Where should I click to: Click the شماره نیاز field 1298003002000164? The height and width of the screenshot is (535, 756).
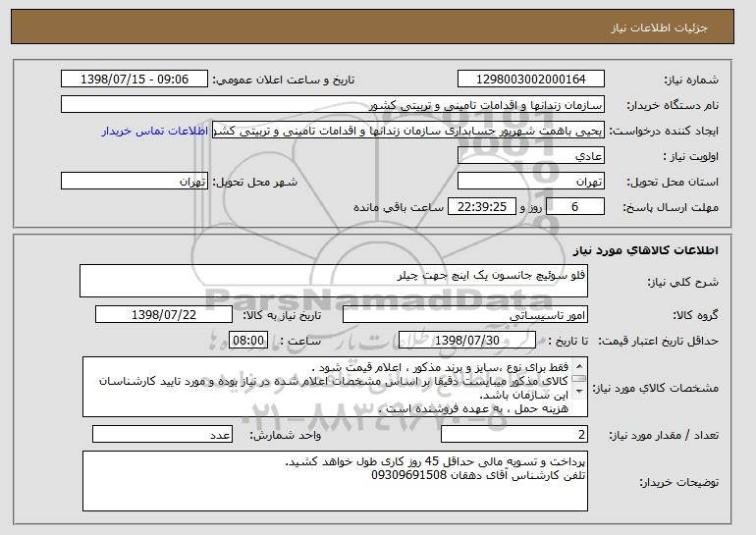pyautogui.click(x=531, y=80)
